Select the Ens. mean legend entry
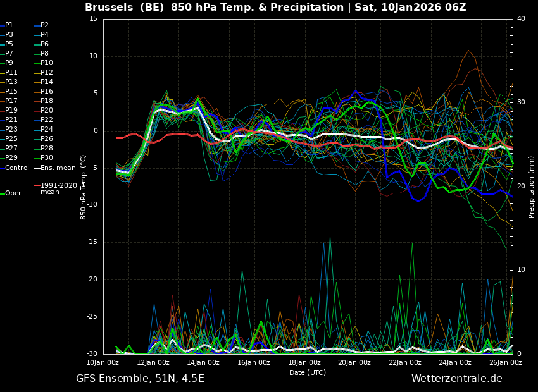The height and width of the screenshot is (392, 538). point(58,168)
